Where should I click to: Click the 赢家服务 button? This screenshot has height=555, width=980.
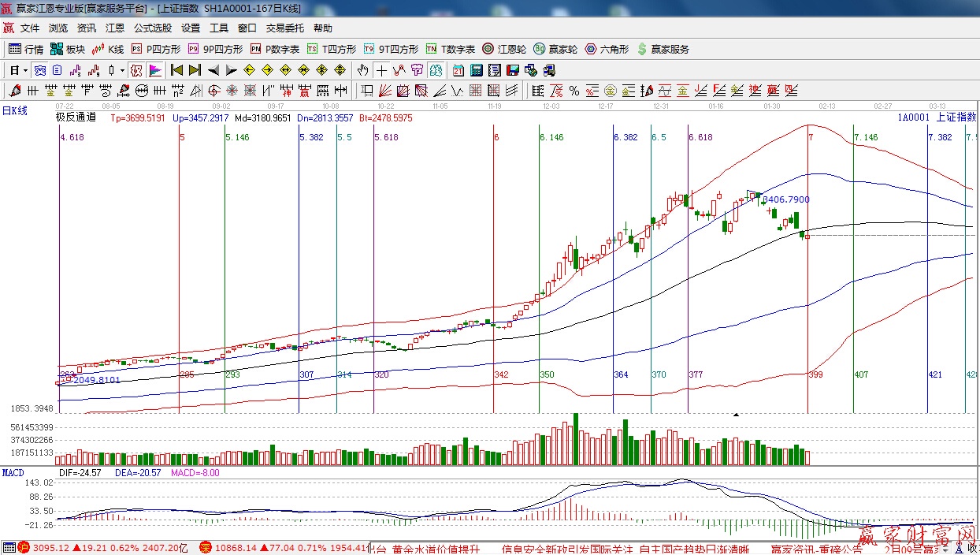pos(663,49)
